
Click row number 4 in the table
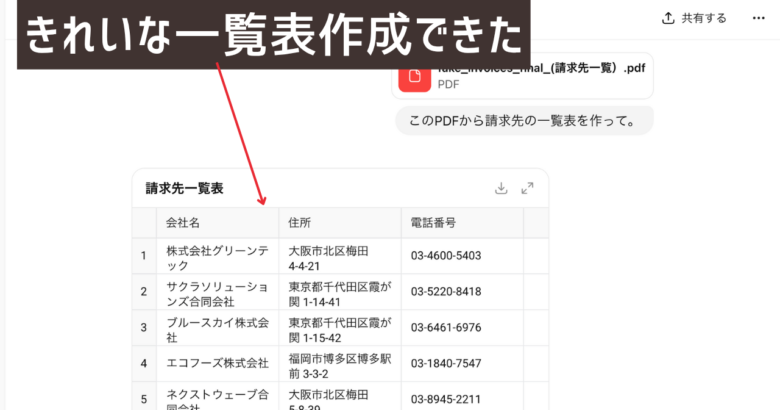point(144,363)
